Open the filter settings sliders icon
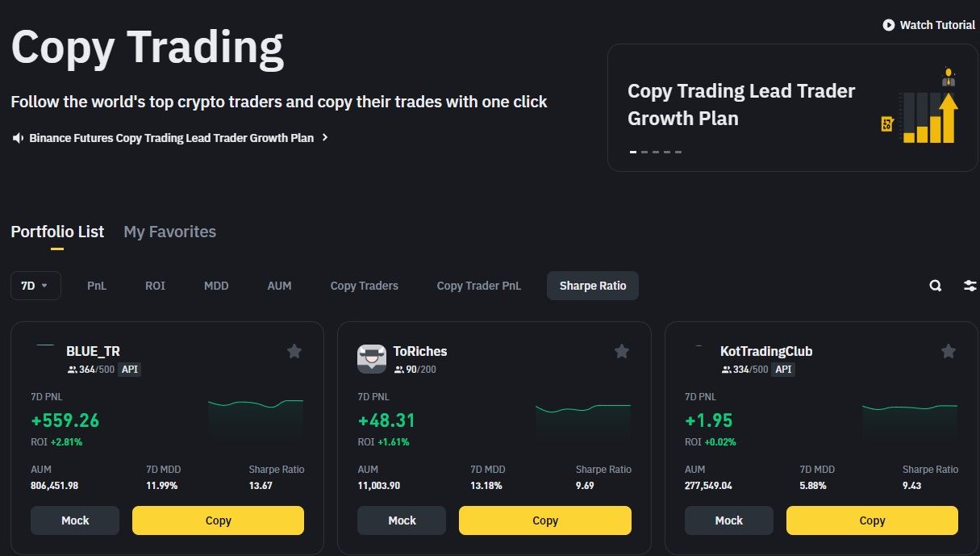The width and height of the screenshot is (980, 556). tap(970, 286)
